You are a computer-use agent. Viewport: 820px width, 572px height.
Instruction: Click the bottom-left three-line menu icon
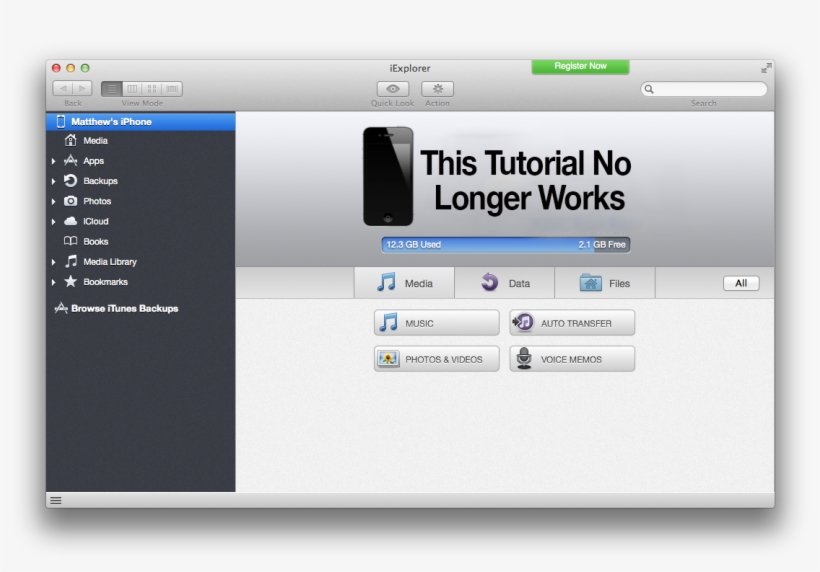point(56,500)
